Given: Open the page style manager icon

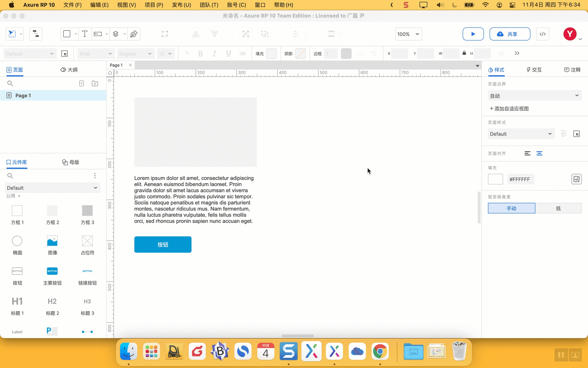Looking at the screenshot, I should coord(577,134).
